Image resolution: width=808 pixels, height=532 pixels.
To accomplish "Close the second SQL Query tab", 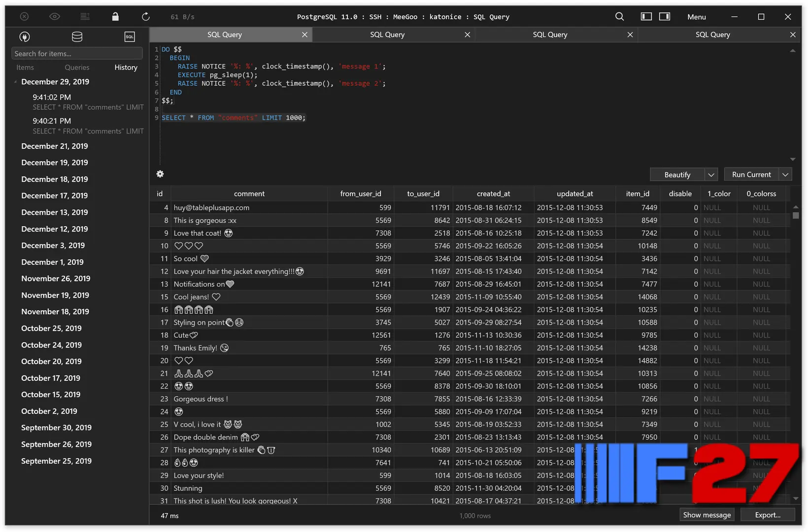I will (x=467, y=34).
